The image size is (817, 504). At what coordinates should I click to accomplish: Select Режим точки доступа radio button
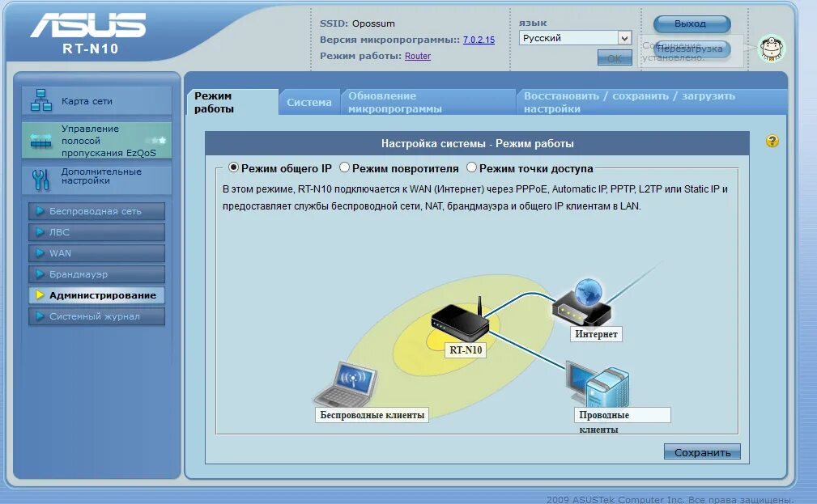point(471,167)
